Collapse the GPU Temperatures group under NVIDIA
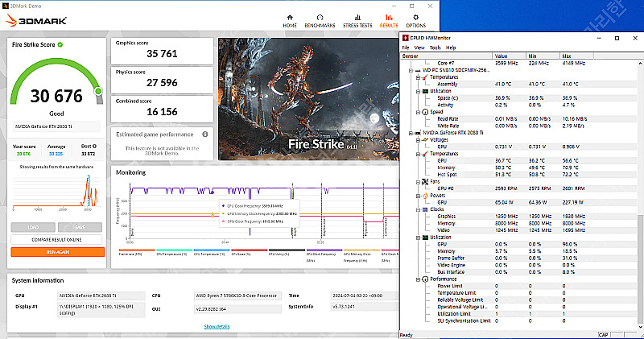The width and height of the screenshot is (644, 339). (x=418, y=154)
